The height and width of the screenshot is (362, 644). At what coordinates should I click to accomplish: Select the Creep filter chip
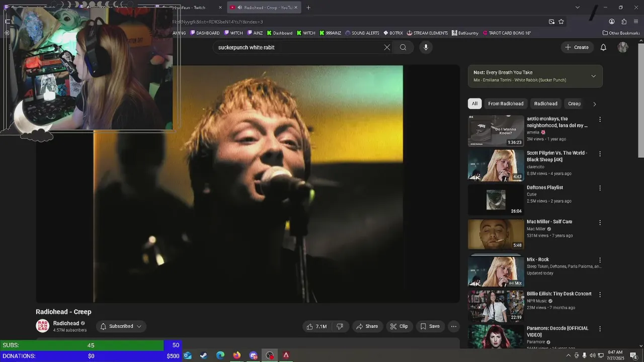point(574,104)
